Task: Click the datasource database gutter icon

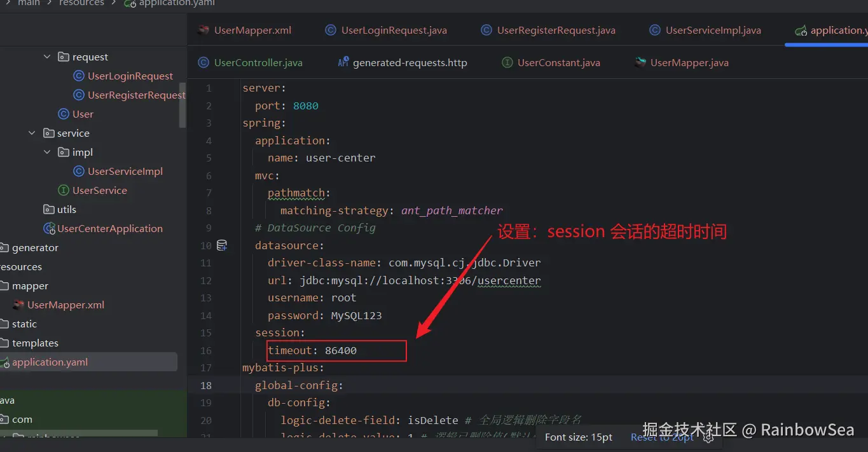Action: tap(222, 245)
